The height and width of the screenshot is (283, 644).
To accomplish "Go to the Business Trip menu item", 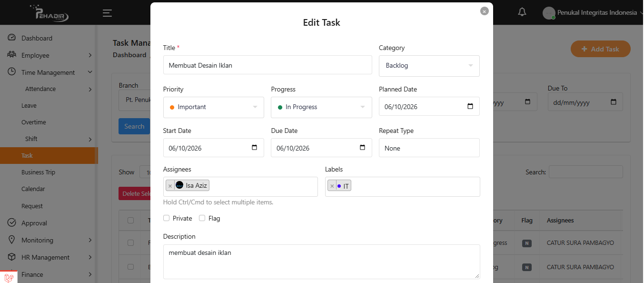I will (x=39, y=172).
